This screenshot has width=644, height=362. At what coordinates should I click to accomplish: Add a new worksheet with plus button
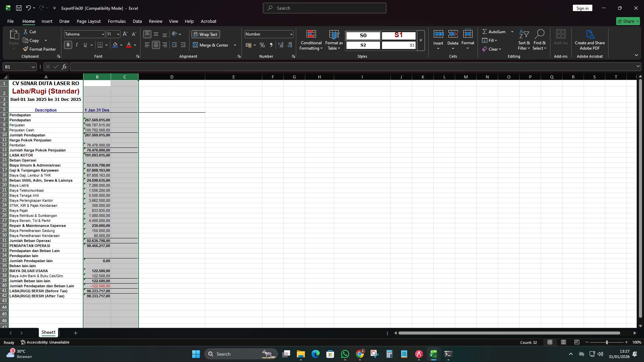pos(75,333)
